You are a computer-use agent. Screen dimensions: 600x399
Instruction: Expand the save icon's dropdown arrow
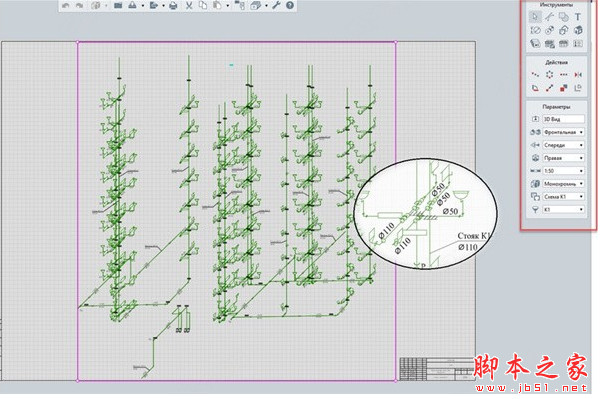coord(143,6)
